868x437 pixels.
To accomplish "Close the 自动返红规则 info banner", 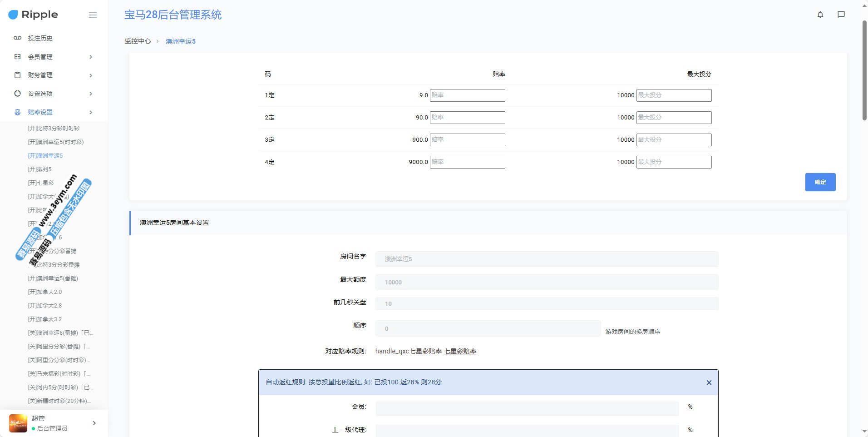I will 709,382.
